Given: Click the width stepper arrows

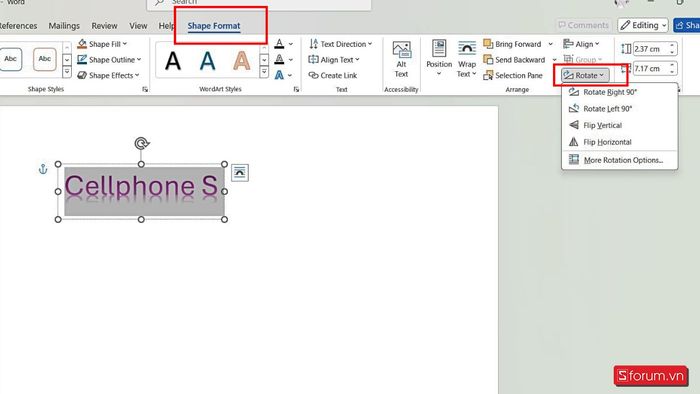Looking at the screenshot, I should 672,68.
